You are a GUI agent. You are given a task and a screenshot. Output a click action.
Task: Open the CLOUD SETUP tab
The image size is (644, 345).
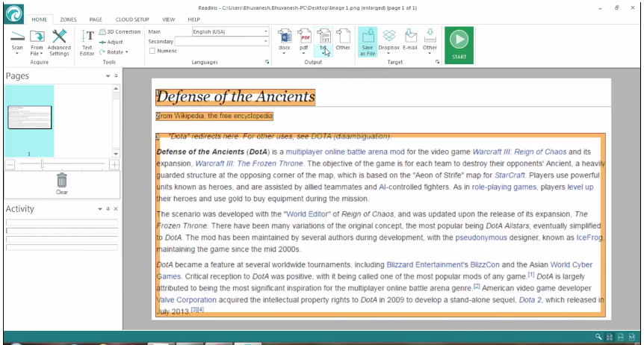pos(132,19)
